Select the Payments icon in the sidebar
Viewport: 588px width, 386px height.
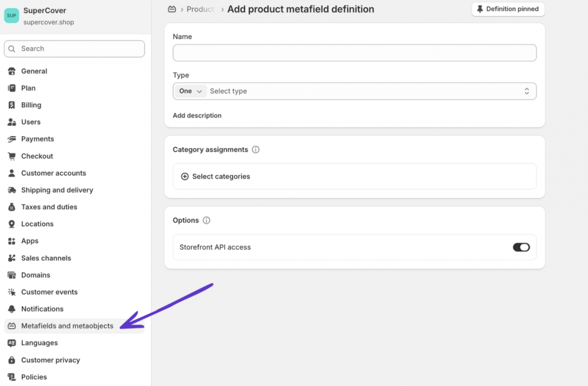point(13,138)
